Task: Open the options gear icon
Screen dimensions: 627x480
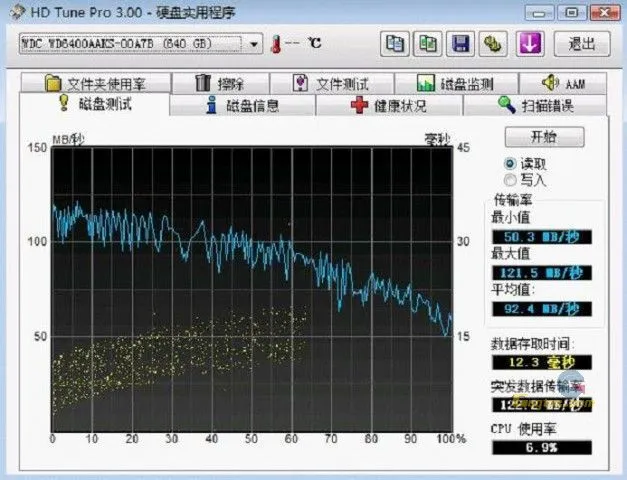Action: click(491, 44)
